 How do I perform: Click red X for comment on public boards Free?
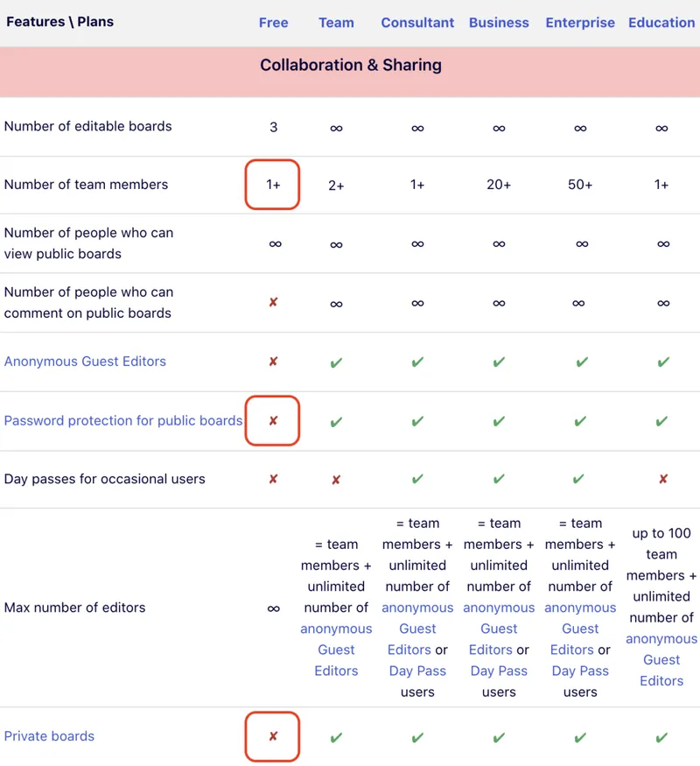[273, 303]
